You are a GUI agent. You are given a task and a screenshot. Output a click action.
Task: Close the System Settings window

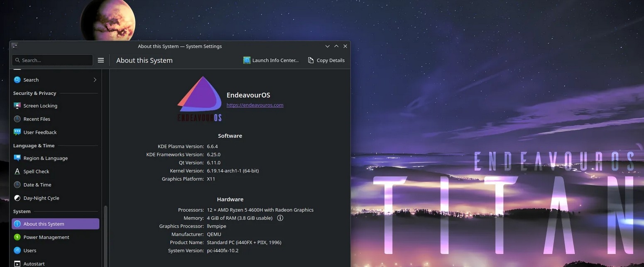[345, 46]
